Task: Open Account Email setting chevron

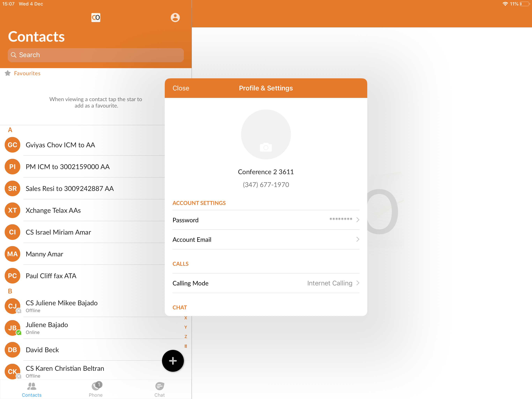Action: point(358,239)
